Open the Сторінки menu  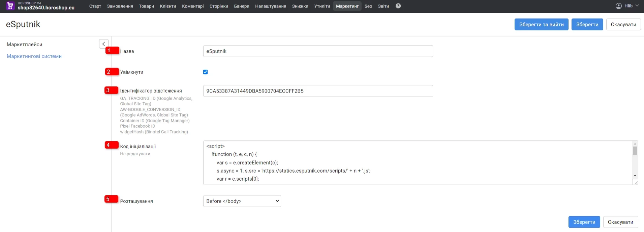tap(219, 6)
